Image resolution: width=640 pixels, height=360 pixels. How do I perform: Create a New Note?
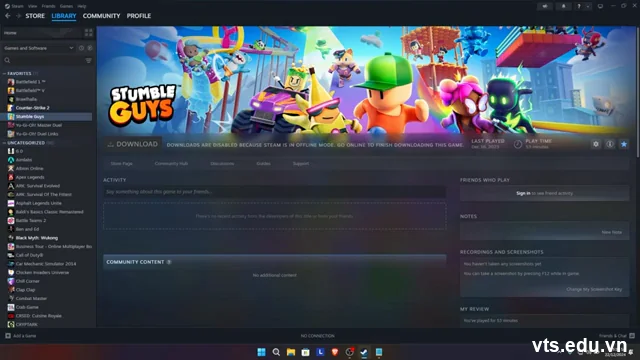tap(611, 232)
